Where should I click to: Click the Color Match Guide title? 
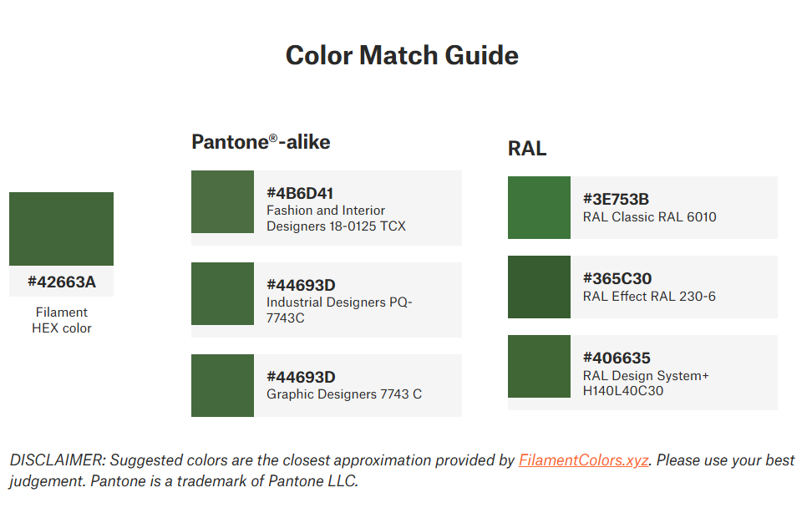pyautogui.click(x=402, y=55)
